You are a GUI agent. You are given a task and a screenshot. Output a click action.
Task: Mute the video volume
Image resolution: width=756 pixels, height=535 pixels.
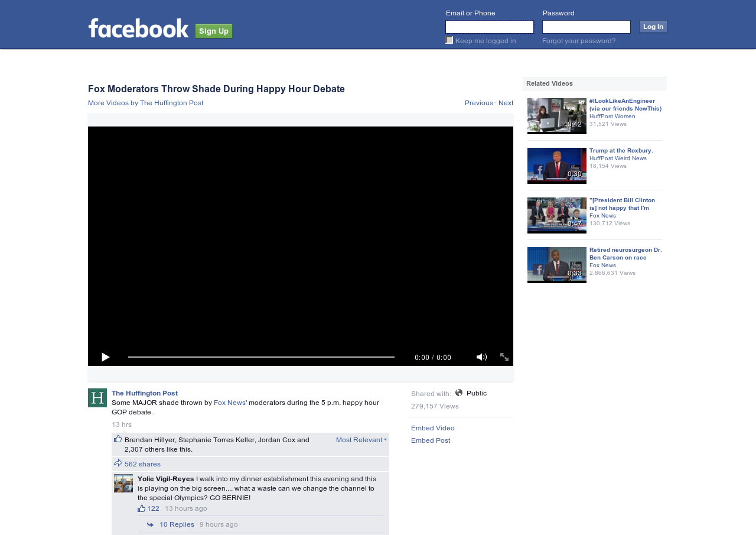tap(481, 357)
